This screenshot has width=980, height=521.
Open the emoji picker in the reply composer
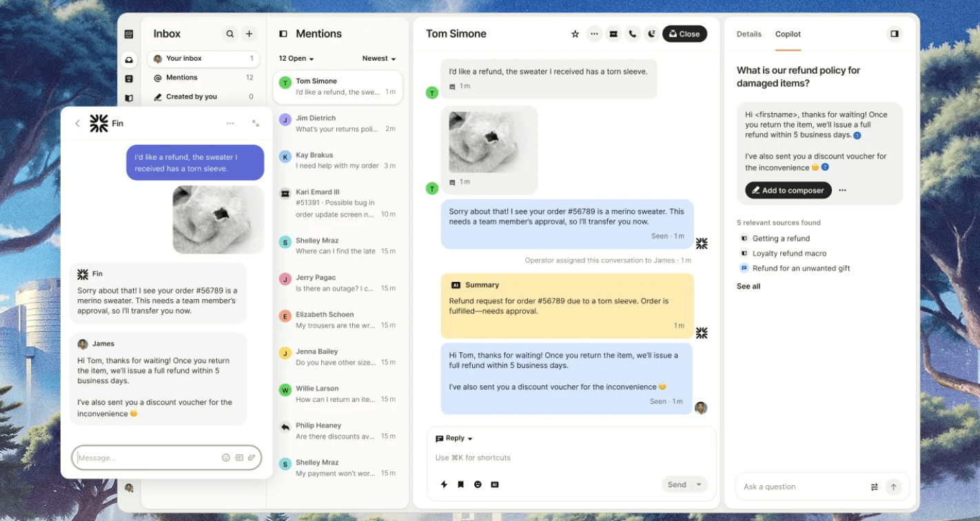click(x=478, y=484)
